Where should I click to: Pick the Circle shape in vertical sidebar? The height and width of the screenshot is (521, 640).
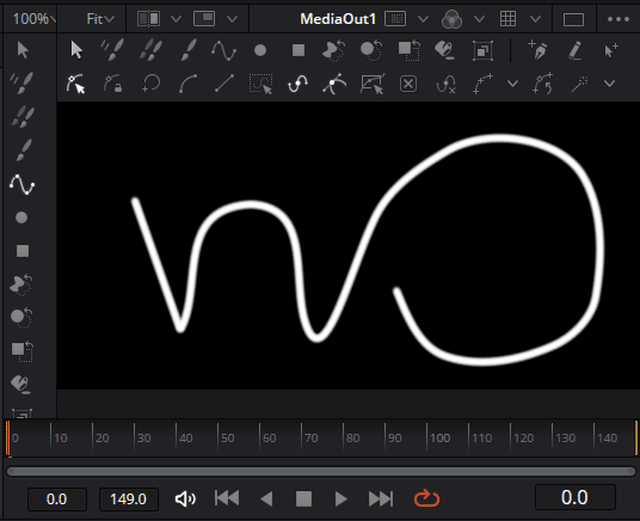[x=21, y=217]
